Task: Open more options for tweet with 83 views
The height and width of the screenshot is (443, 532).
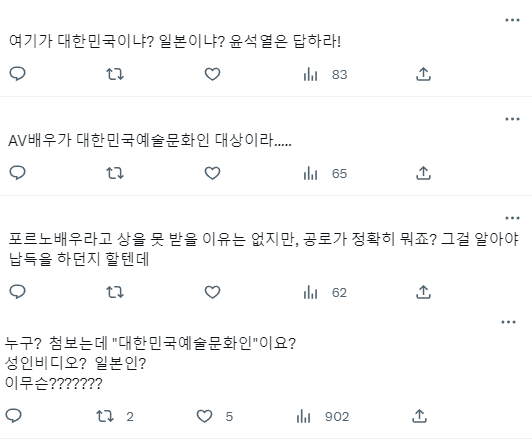Action: click(512, 20)
